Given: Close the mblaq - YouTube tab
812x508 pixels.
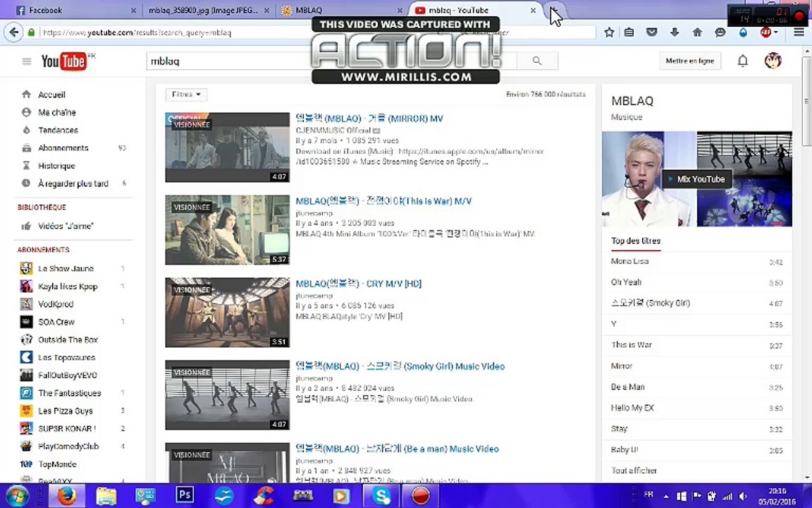Looking at the screenshot, I should click(533, 10).
